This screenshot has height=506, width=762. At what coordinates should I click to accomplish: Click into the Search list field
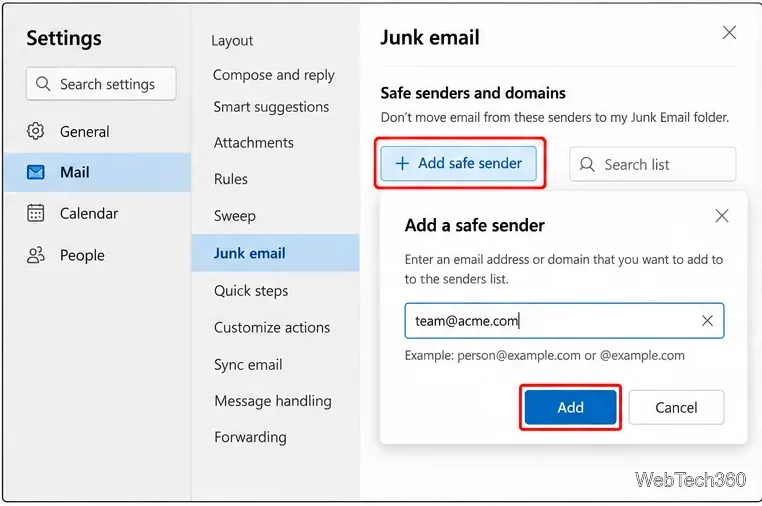(653, 164)
